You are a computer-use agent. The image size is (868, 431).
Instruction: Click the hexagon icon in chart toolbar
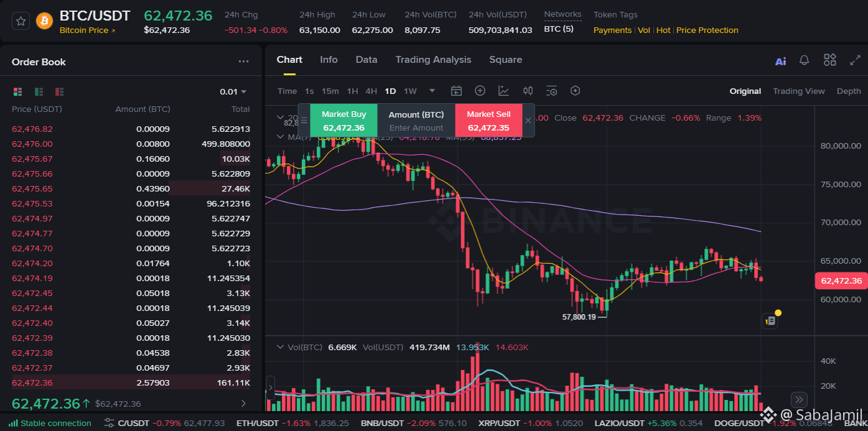click(576, 91)
